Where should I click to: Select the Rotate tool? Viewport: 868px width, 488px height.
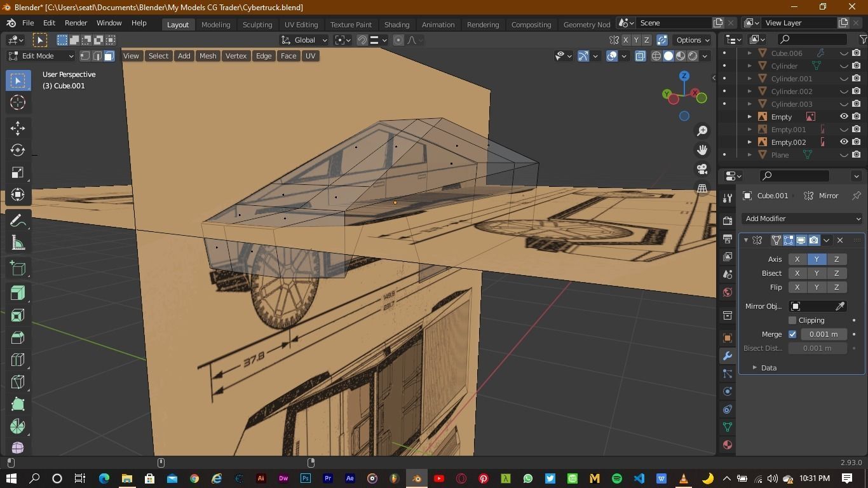coord(18,150)
